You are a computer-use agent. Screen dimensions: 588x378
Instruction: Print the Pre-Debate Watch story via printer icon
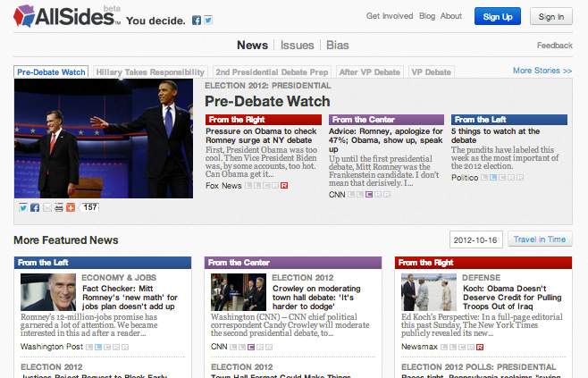58,207
